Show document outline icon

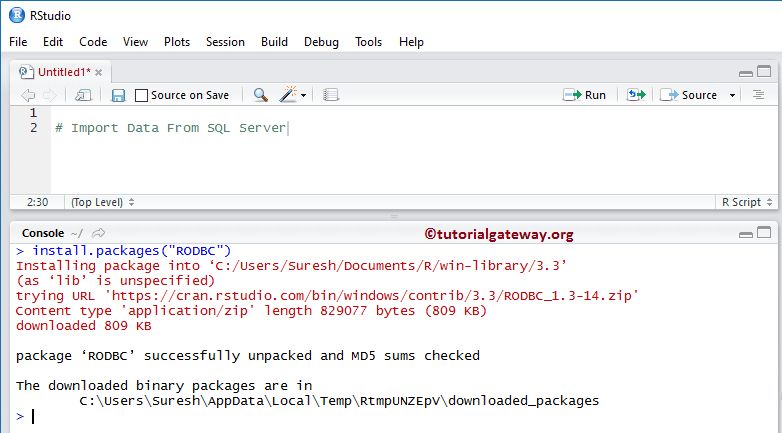759,95
